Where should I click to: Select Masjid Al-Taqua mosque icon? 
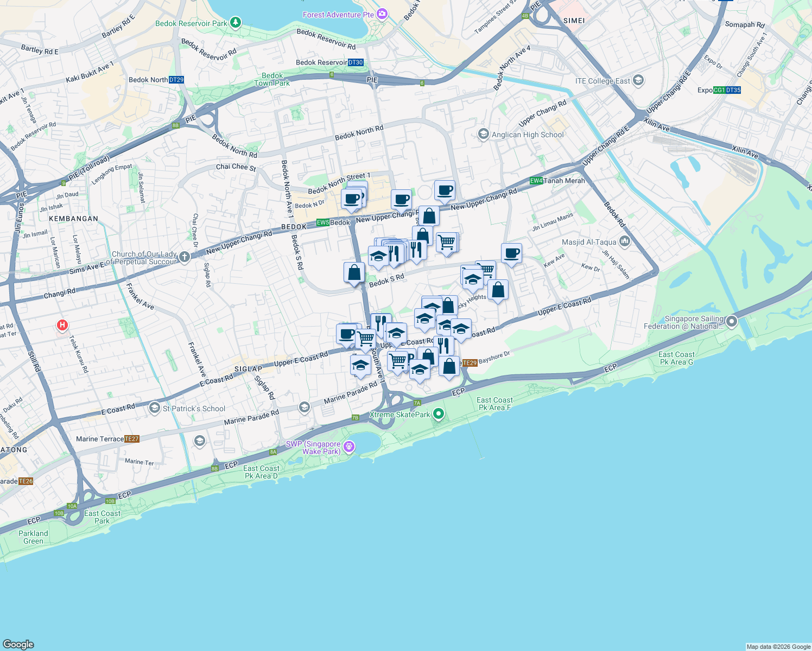(624, 241)
